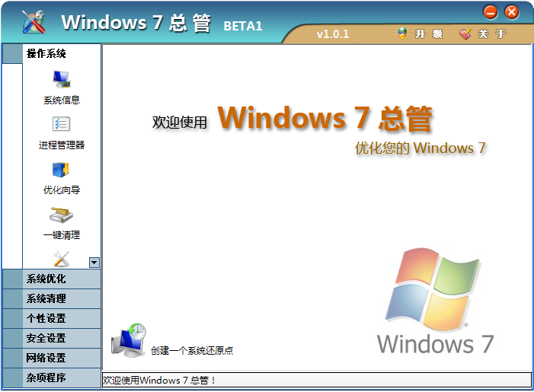This screenshot has width=534, height=392.
Task: Expand the 系统清理 section
Action: (52, 299)
